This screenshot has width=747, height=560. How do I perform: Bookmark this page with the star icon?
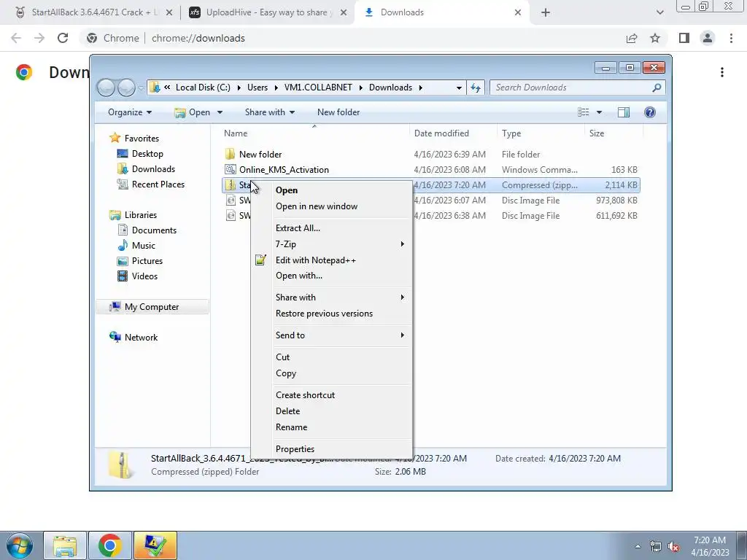[655, 38]
